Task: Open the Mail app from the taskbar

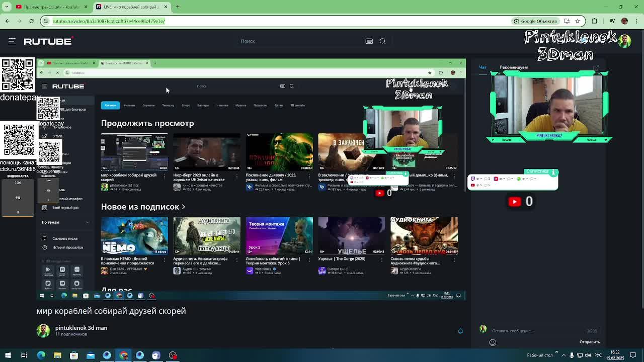Action: tap(91, 355)
